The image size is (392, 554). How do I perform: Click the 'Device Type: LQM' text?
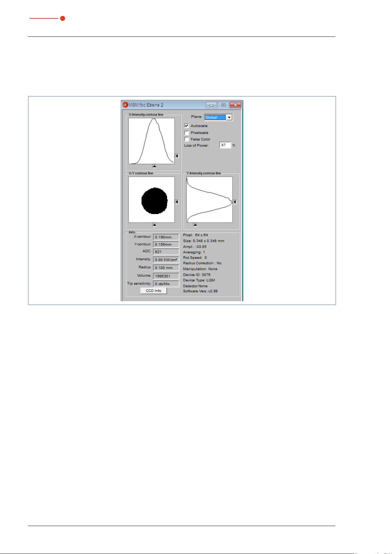[199, 280]
